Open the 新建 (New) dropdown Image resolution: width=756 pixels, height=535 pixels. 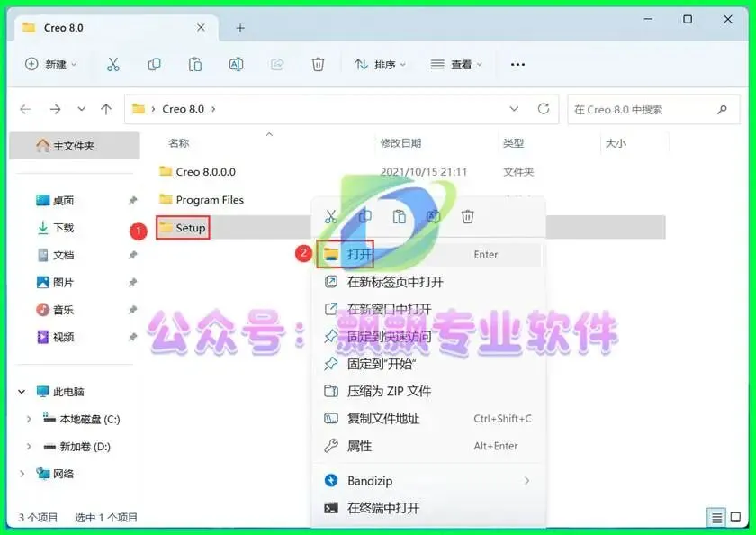point(50,64)
